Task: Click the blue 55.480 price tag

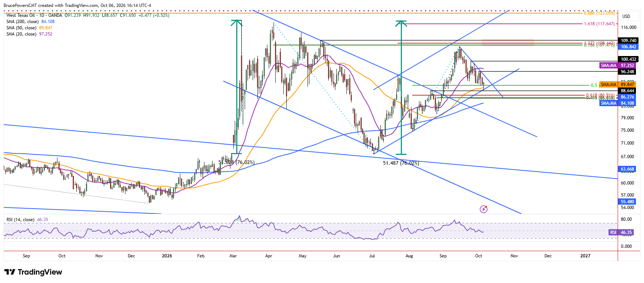Action: pos(628,202)
